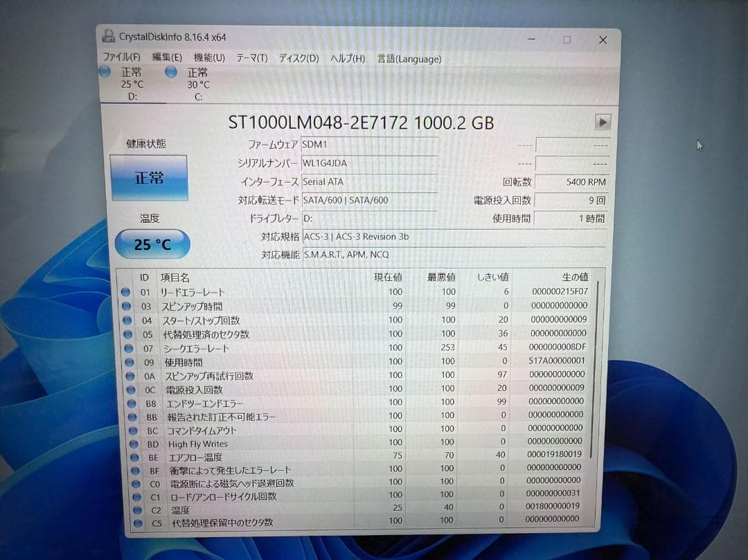Click the 正常 health status button
The width and height of the screenshot is (748, 560).
[149, 178]
